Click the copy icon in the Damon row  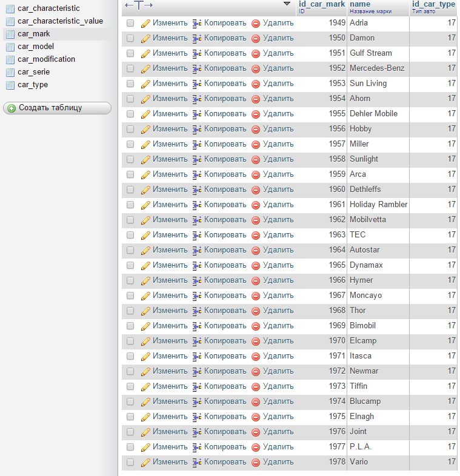click(197, 39)
